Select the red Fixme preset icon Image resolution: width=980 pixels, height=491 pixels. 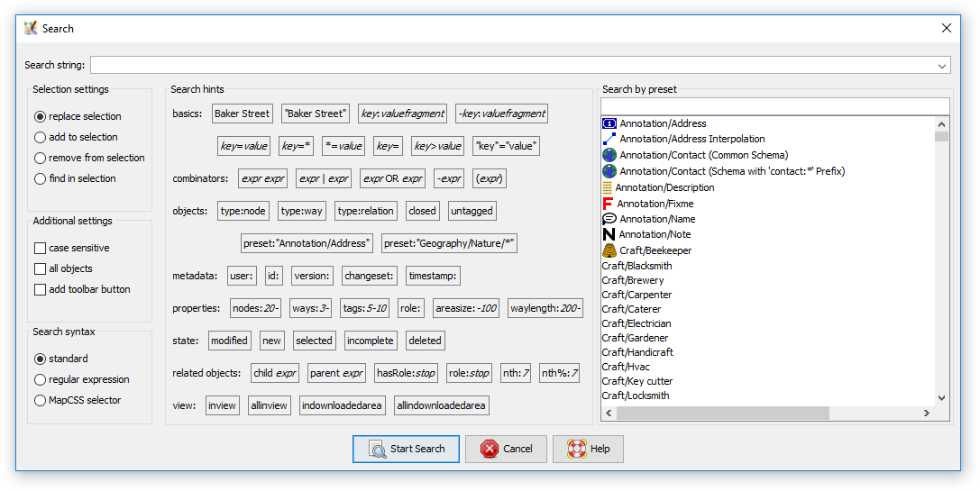tap(607, 204)
